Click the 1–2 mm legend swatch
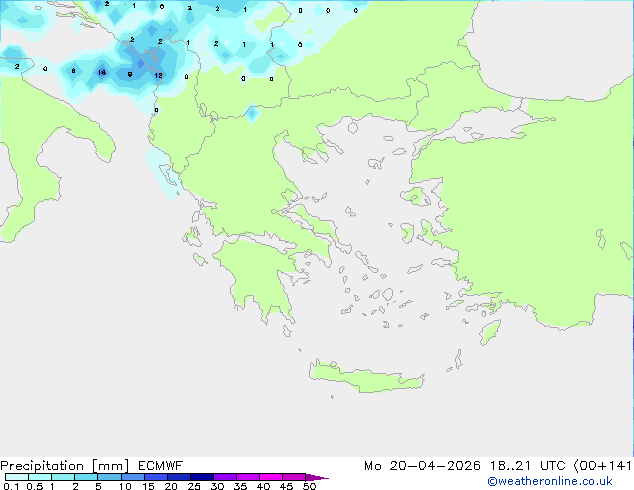The width and height of the screenshot is (634, 490). pyautogui.click(x=63, y=477)
